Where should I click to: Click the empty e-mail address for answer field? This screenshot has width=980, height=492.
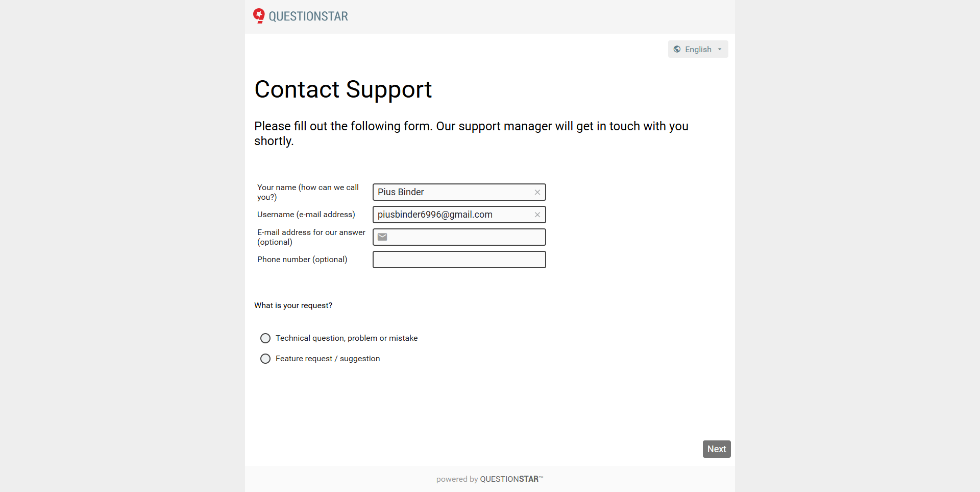tap(465, 237)
